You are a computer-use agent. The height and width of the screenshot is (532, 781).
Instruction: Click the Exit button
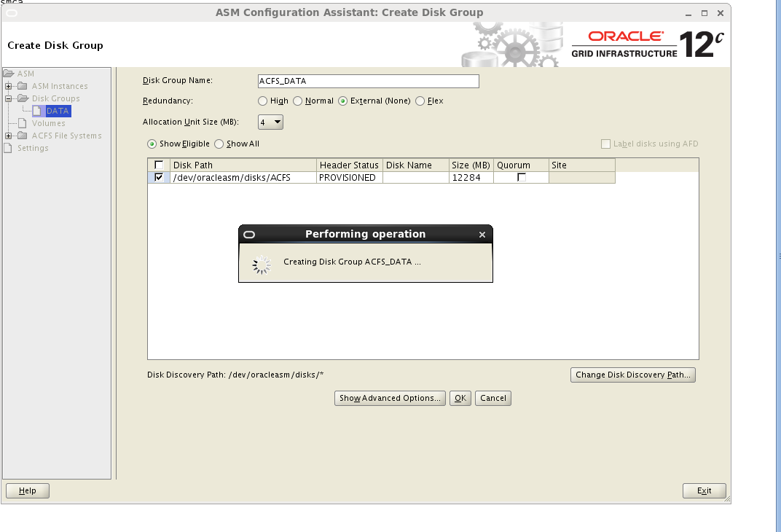(x=705, y=490)
